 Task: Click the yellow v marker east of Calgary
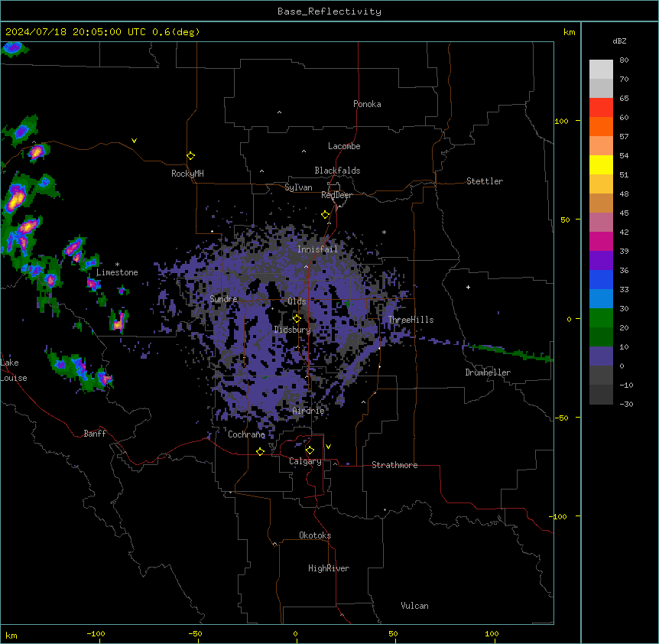click(x=328, y=447)
